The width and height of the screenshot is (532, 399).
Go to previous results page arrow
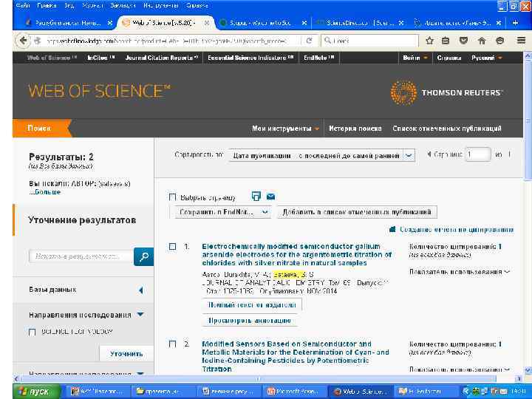(x=429, y=154)
